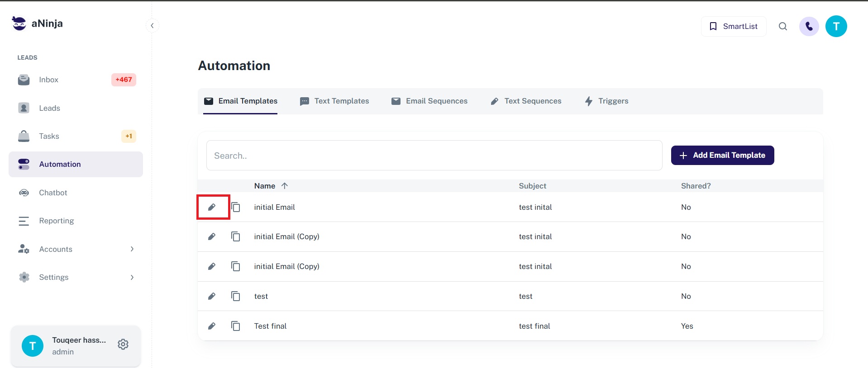Open Inbox in the sidebar
Viewport: 868px width, 368px height.
click(49, 80)
